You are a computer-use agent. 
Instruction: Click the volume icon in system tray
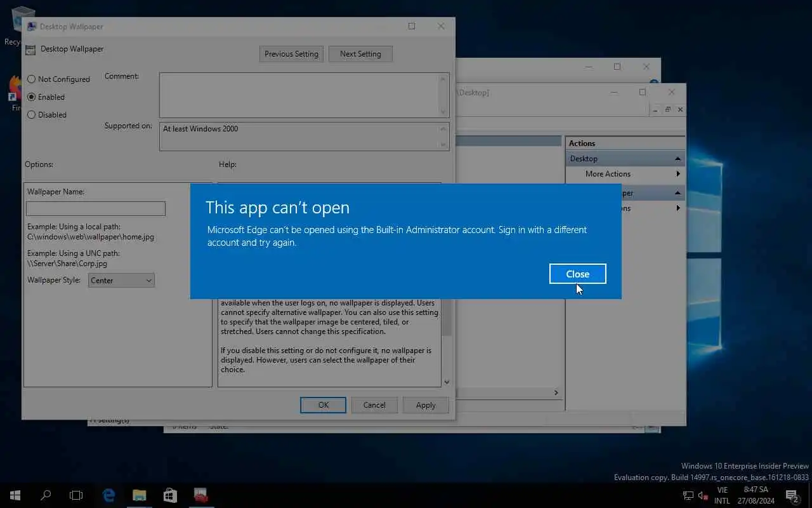(x=703, y=495)
